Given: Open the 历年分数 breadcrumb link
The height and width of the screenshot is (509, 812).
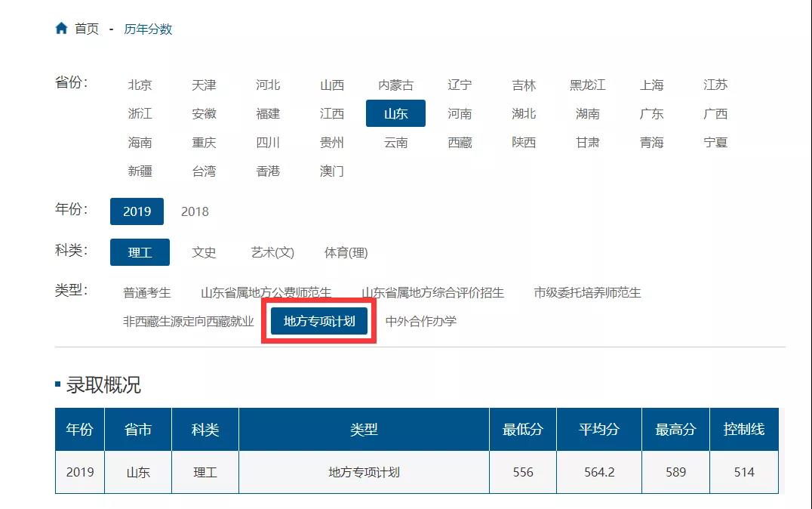Looking at the screenshot, I should point(148,29).
